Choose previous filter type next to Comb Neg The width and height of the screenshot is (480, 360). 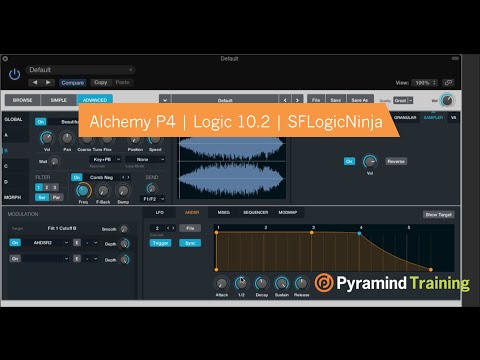coord(123,177)
